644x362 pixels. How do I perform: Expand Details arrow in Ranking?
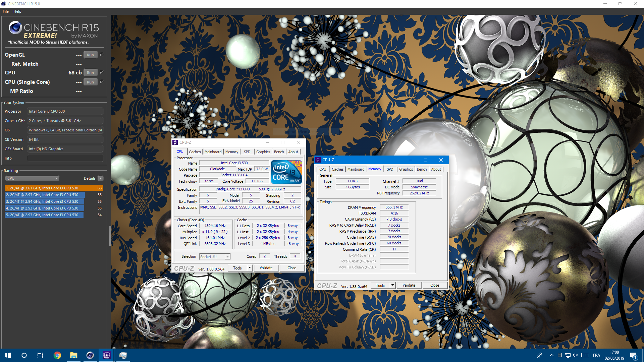click(101, 178)
